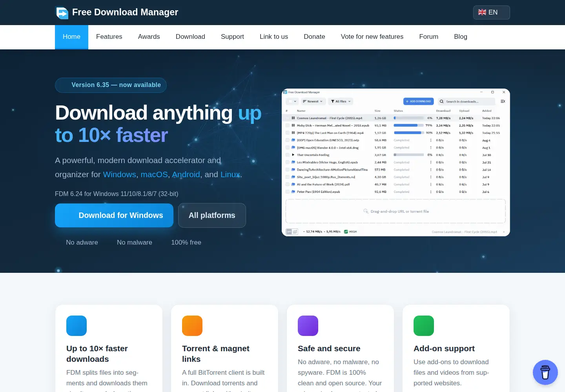Click folder icon for Les Misérables epub

pos(293,162)
